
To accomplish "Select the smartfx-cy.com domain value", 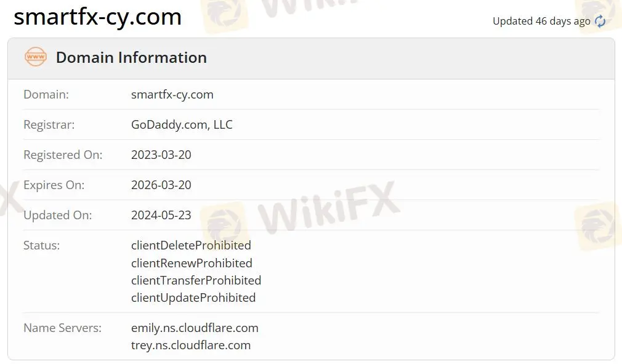I will (172, 94).
